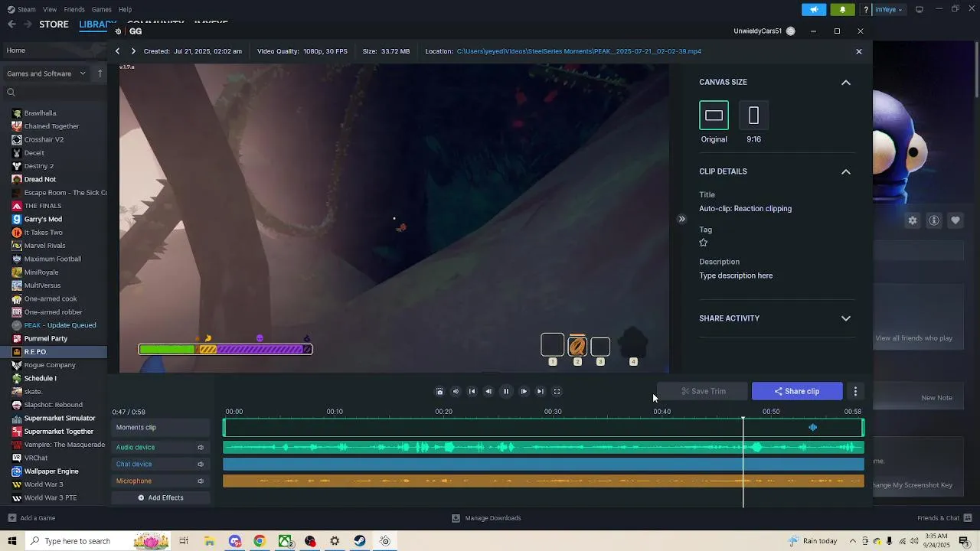Step back one frame
The image size is (980, 551).
[488, 391]
